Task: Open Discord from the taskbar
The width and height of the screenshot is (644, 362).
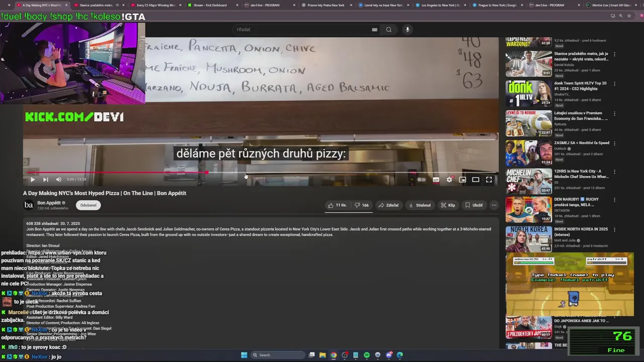Action: pyautogui.click(x=389, y=355)
